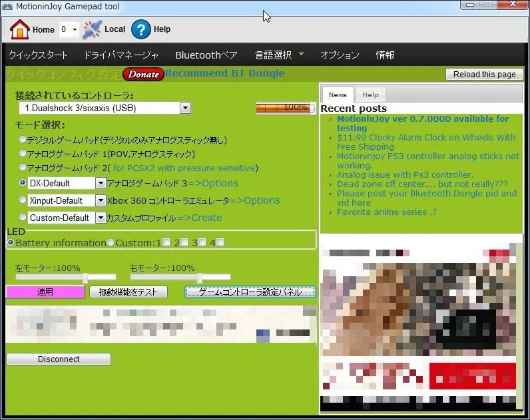The image size is (530, 420).
Task: Open $11.99 Clocky Alarm Clock post
Action: [x=426, y=142]
